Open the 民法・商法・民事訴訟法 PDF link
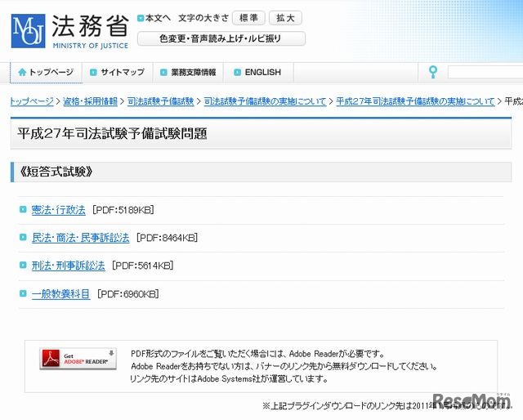Screen dimensions: 523x420 pyautogui.click(x=80, y=238)
